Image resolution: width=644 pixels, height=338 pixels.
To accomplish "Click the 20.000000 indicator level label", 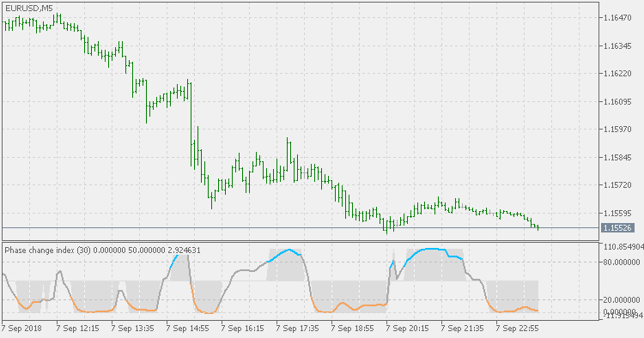I will 622,300.
